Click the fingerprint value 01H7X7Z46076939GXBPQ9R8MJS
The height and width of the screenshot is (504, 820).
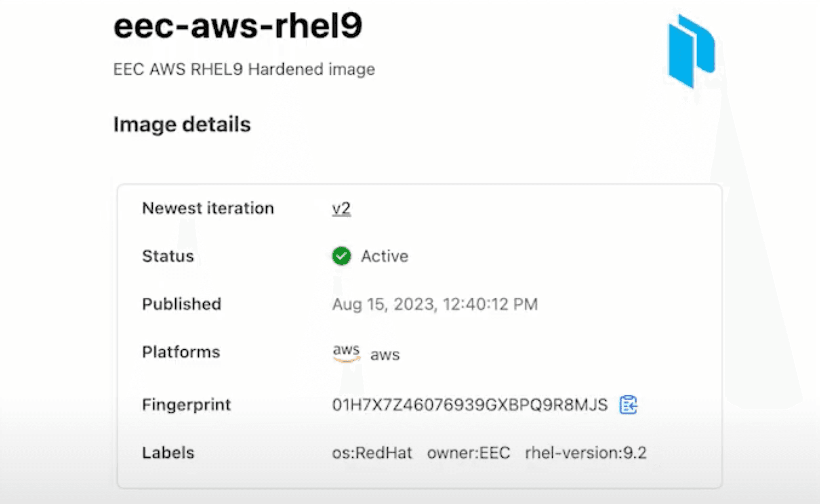[469, 405]
